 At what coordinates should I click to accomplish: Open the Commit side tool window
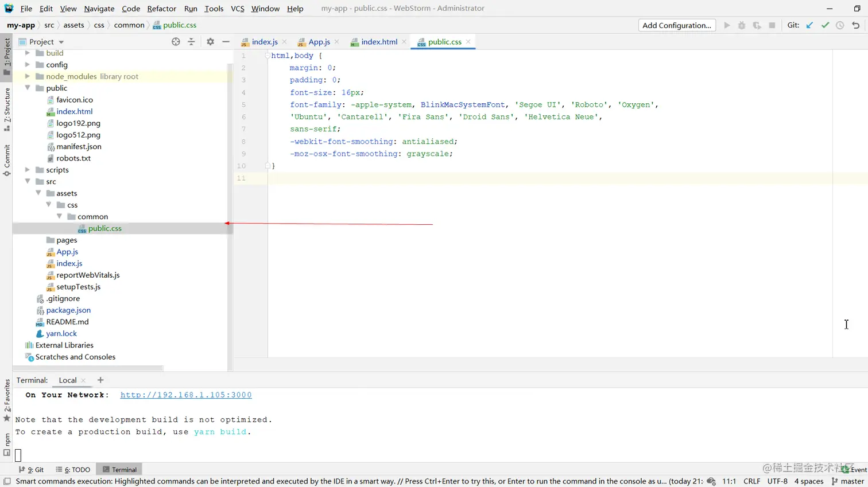[7, 160]
